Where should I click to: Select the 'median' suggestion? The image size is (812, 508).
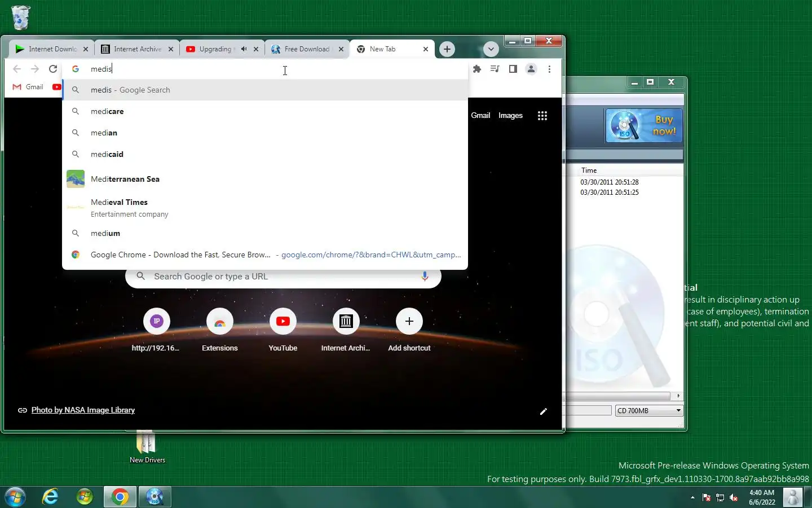tap(265, 133)
